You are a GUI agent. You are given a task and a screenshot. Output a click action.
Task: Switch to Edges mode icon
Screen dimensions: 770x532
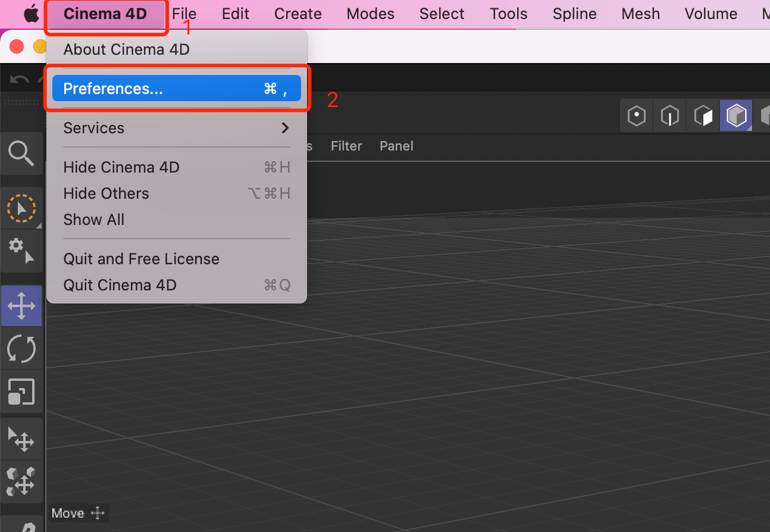pos(670,115)
